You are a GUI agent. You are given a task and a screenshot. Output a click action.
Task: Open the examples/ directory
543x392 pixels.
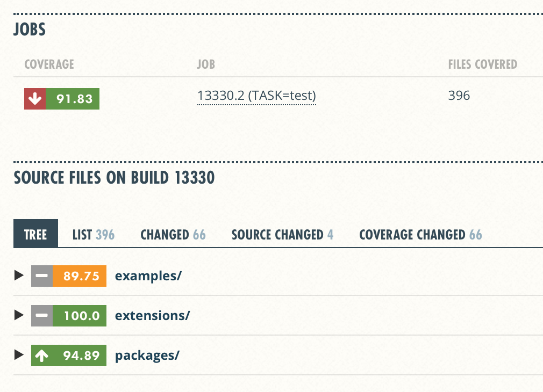[x=148, y=276]
